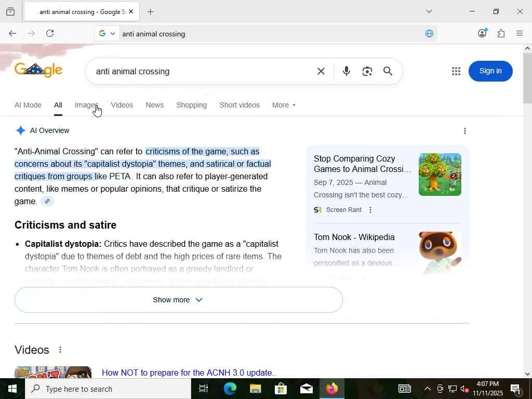Click the Firefox taskbar icon
This screenshot has width=532, height=399.
332,389
